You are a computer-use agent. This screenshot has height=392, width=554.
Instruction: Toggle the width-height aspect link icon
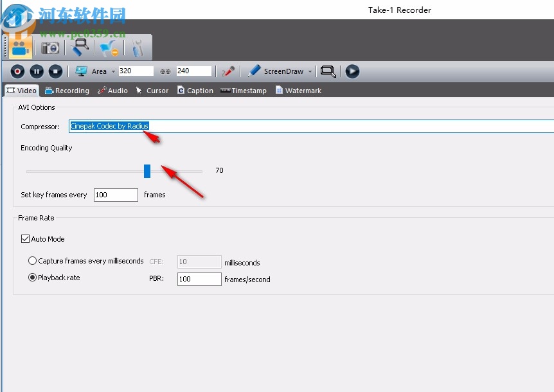[165, 71]
